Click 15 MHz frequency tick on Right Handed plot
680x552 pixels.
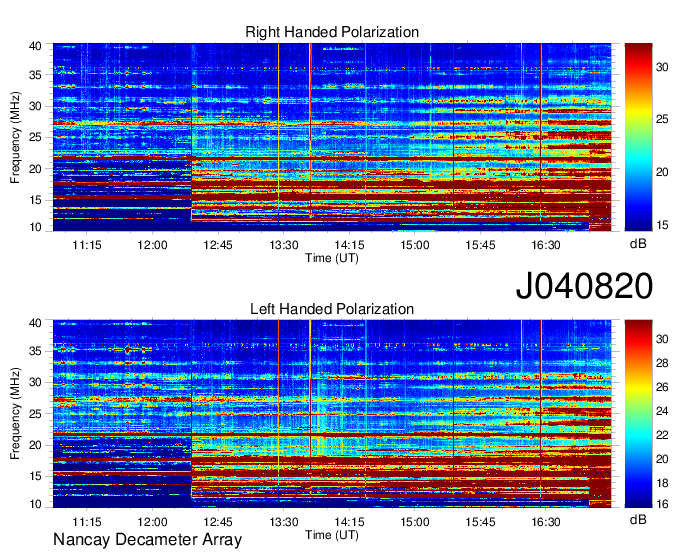35,200
